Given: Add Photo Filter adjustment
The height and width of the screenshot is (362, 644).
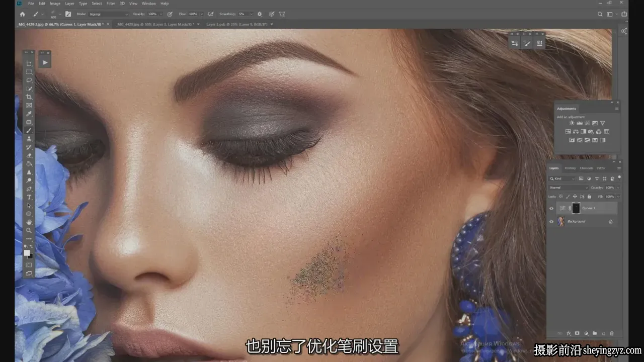Looking at the screenshot, I should [591, 132].
